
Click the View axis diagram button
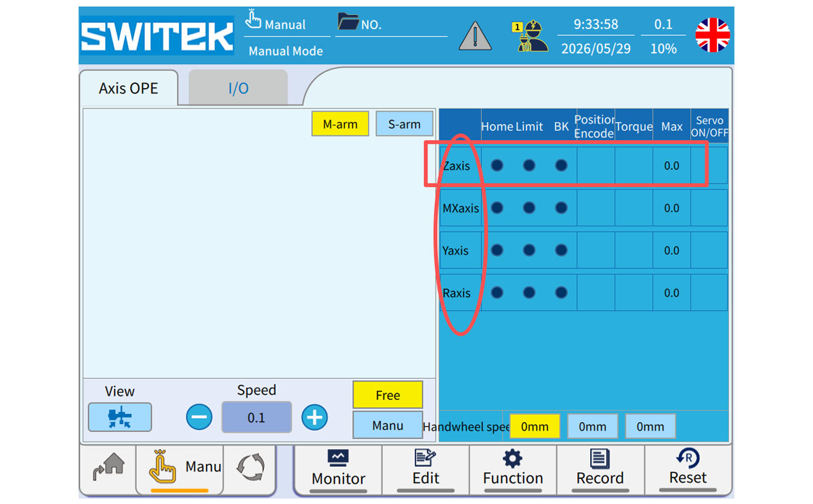[120, 417]
